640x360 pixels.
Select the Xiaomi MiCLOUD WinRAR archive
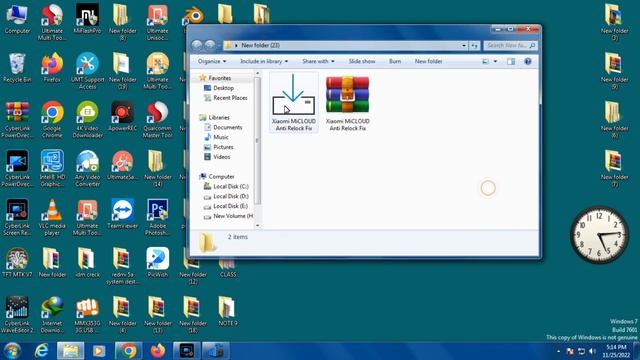pyautogui.click(x=347, y=102)
